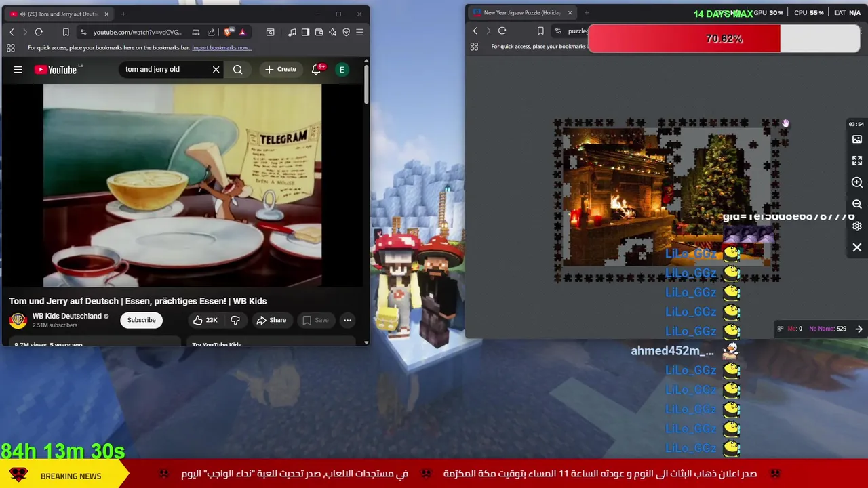Toggle fullscreen in the puzzle sidebar
This screenshot has width=868, height=488.
(x=857, y=161)
